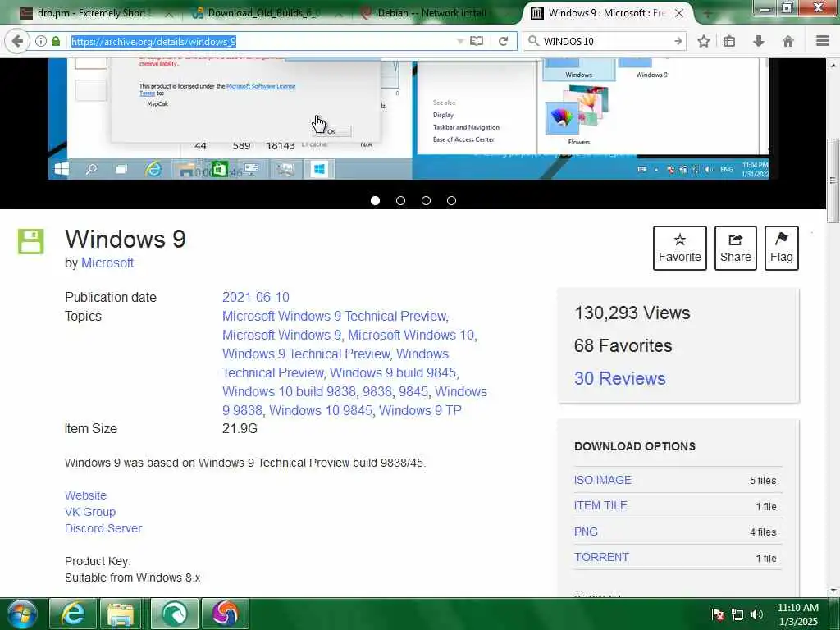Select the fourth carousel dot
The image size is (840, 630).
tap(452, 200)
